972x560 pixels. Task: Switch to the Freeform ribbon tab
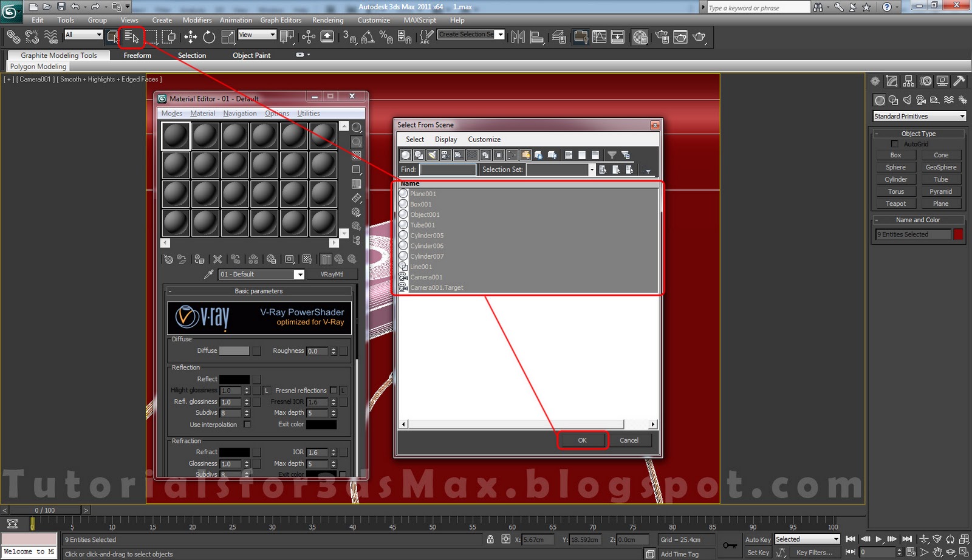[137, 55]
